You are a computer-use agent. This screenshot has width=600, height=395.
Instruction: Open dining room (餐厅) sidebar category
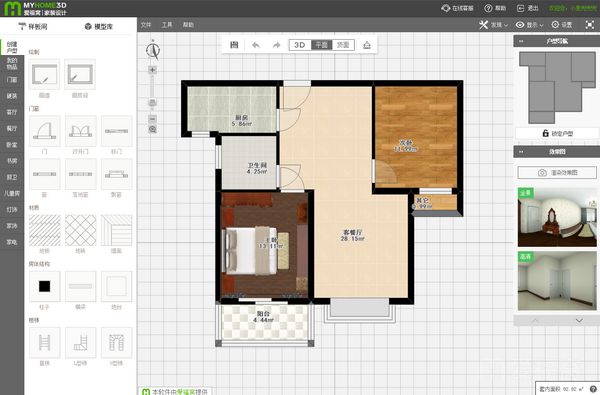(x=12, y=128)
